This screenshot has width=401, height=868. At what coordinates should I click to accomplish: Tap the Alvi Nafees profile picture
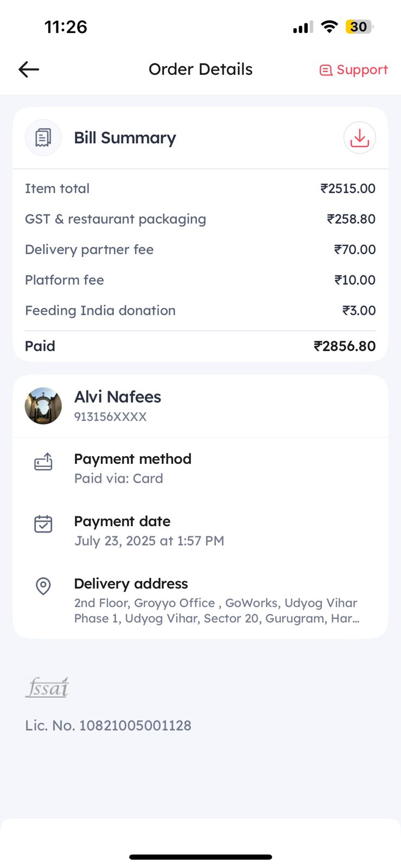pos(43,406)
